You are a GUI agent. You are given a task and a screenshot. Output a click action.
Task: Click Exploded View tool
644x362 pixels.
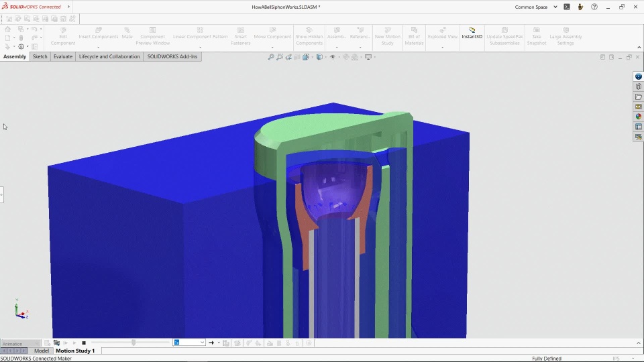pos(442,33)
